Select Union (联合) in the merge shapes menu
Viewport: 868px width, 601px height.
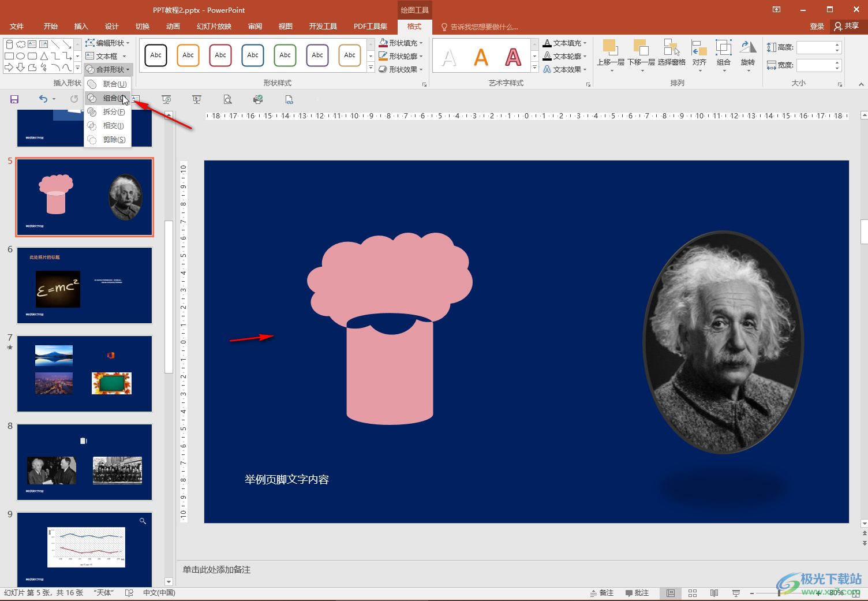pos(108,84)
